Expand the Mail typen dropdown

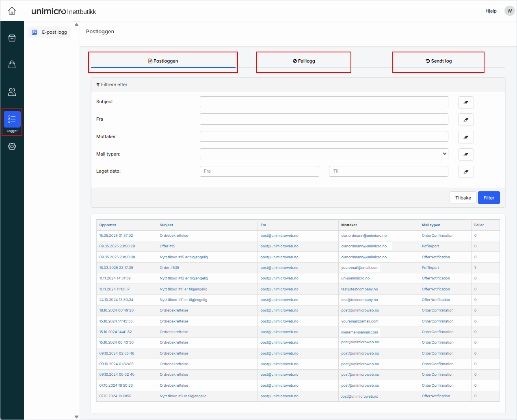pos(324,154)
